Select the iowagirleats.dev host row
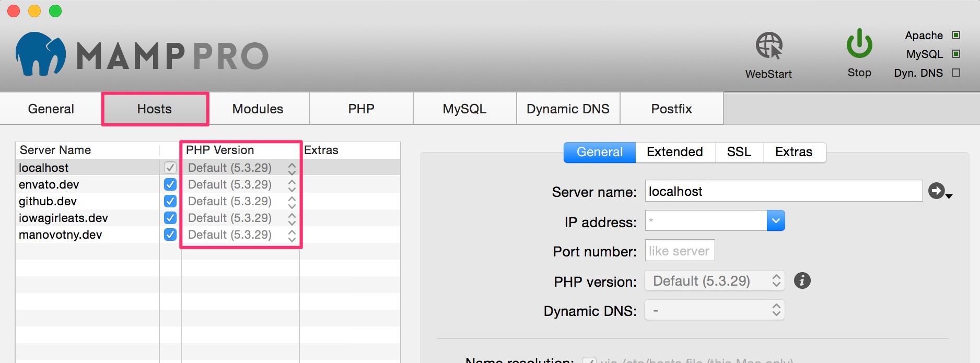The height and width of the screenshot is (363, 980). pyautogui.click(x=208, y=218)
